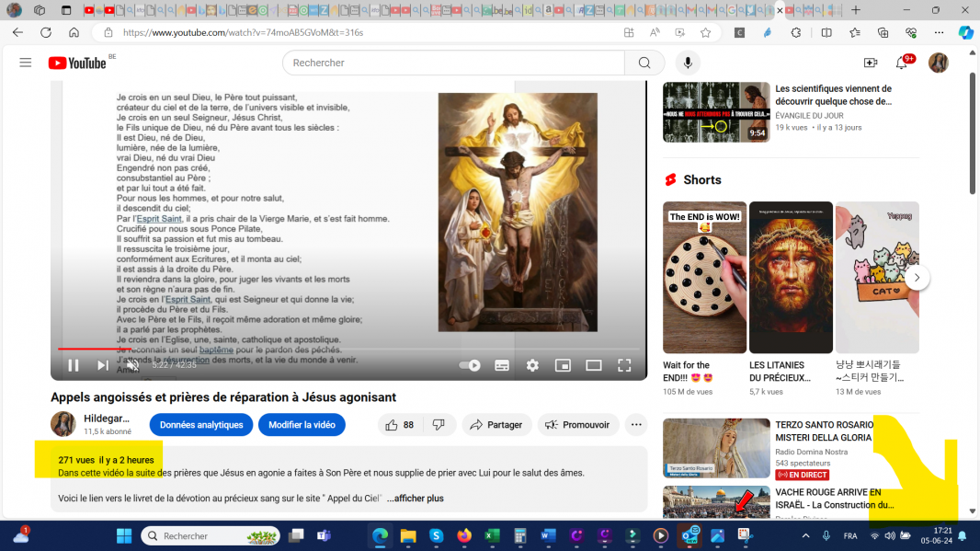Open the Hildegar... channel avatar
This screenshot has width=980, height=551.
(63, 424)
